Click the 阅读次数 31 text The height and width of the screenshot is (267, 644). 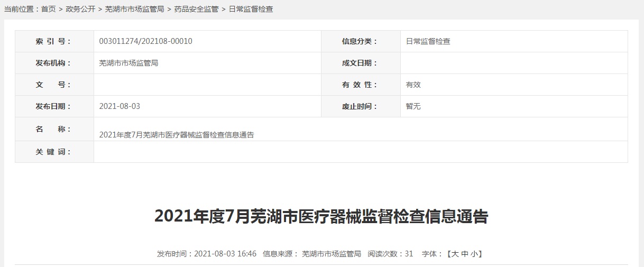[391, 254]
